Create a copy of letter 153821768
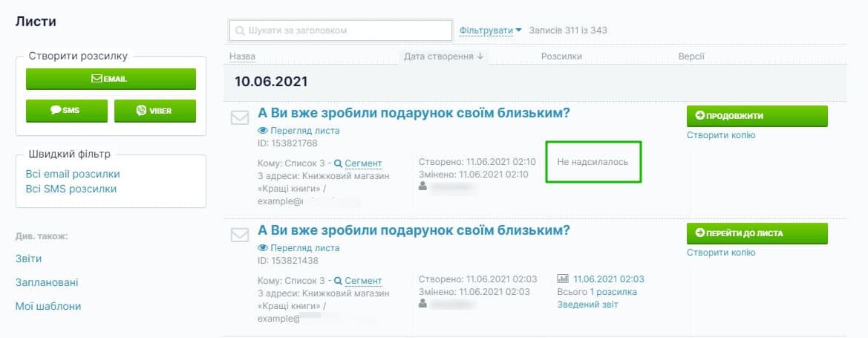Screen dimensions: 868x338 721,135
